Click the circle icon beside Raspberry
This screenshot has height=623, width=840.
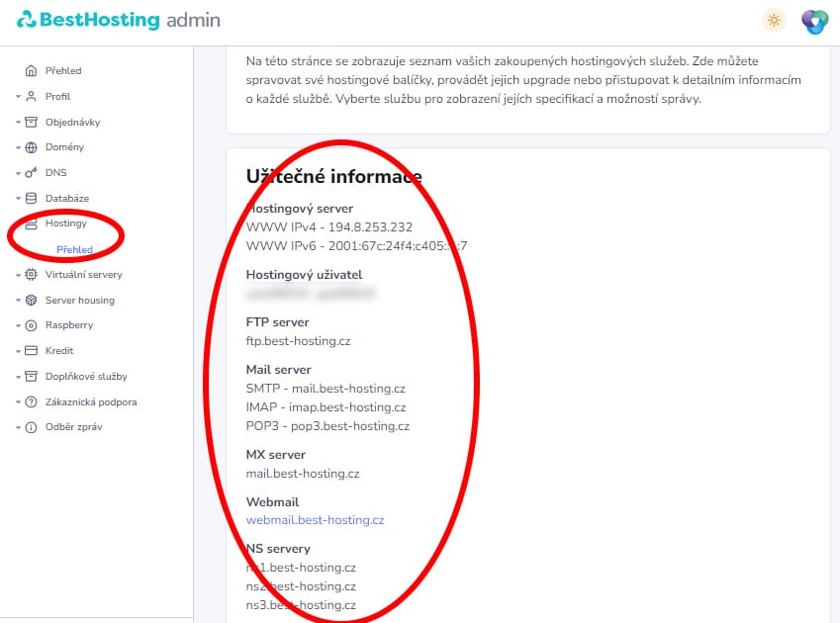tap(32, 325)
